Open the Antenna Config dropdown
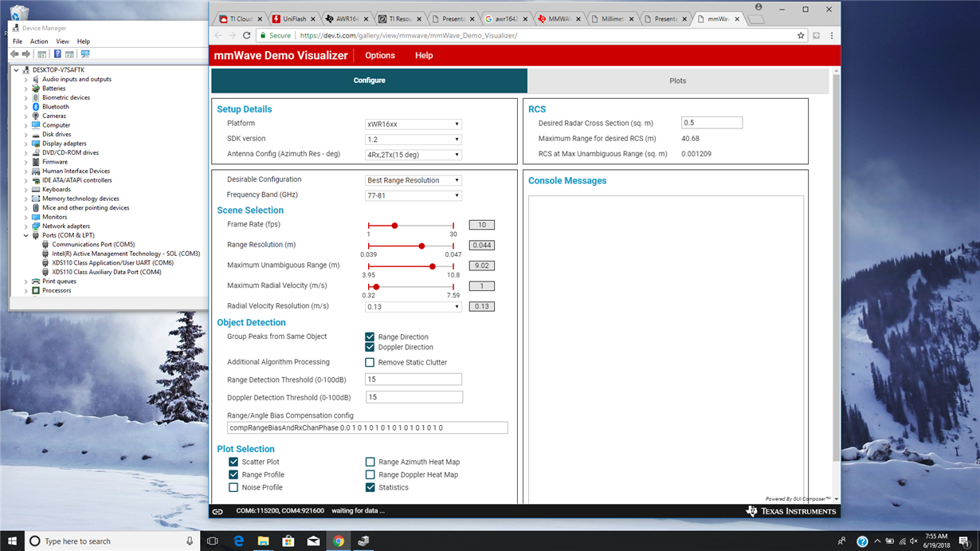 tap(413, 155)
